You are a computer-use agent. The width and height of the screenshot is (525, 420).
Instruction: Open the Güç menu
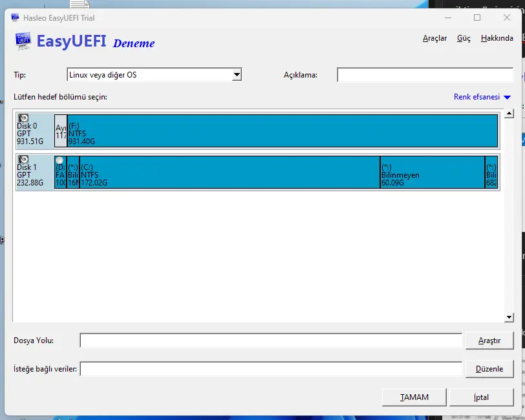pyautogui.click(x=464, y=38)
